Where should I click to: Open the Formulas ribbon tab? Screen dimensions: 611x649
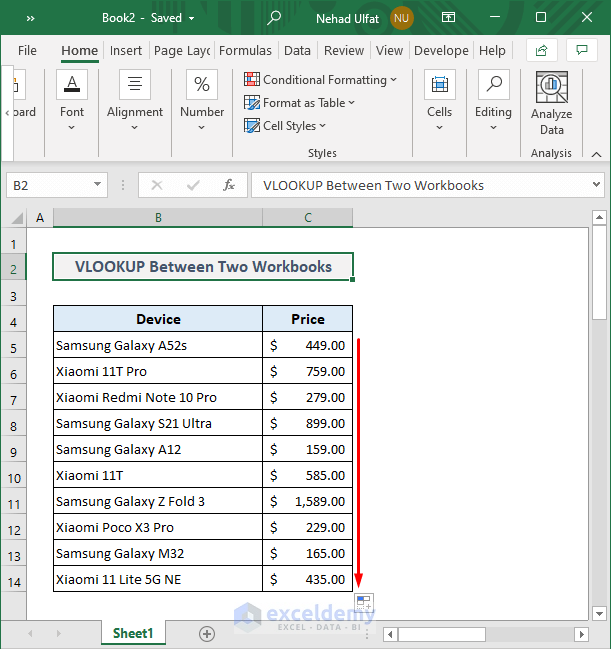(x=245, y=50)
